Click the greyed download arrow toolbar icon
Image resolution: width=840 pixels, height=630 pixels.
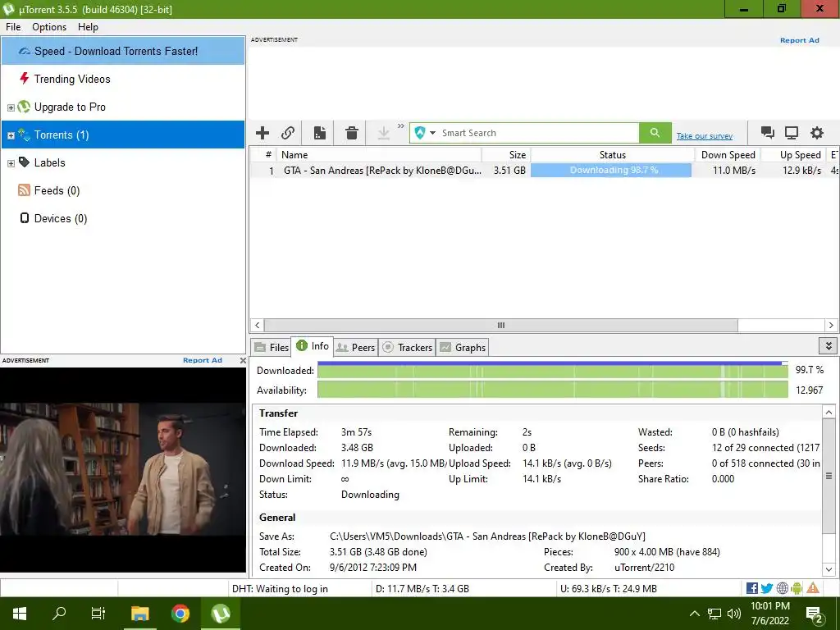(x=384, y=133)
